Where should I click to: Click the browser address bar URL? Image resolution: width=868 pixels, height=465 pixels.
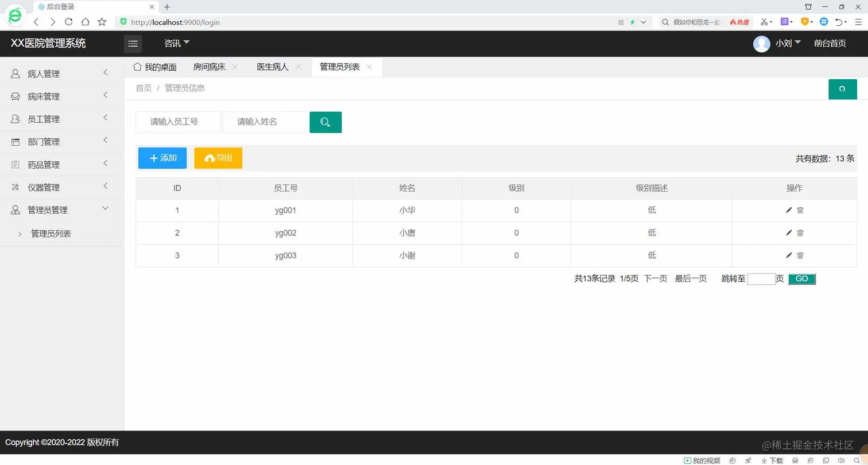[175, 22]
